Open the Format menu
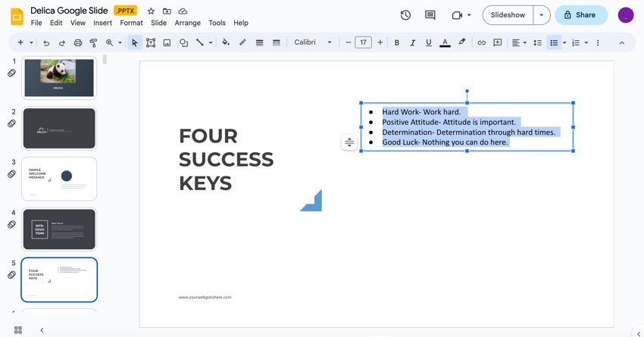Screen dimensions: 644x337 pos(131,23)
